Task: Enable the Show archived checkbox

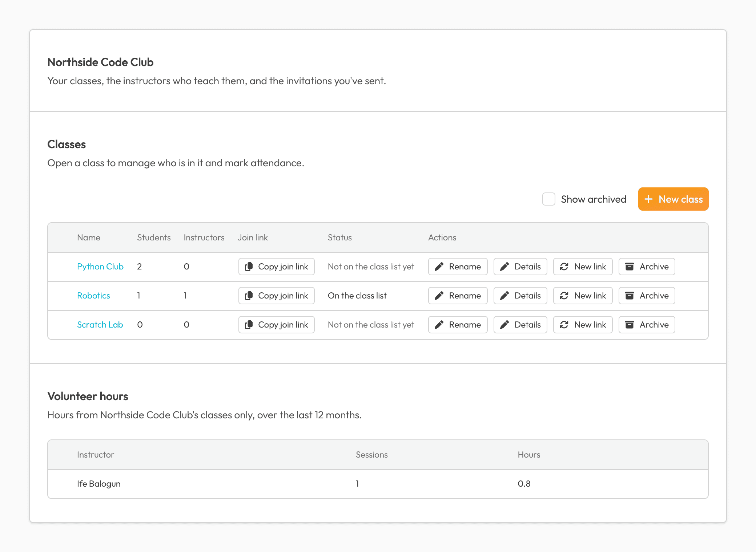Action: point(549,199)
